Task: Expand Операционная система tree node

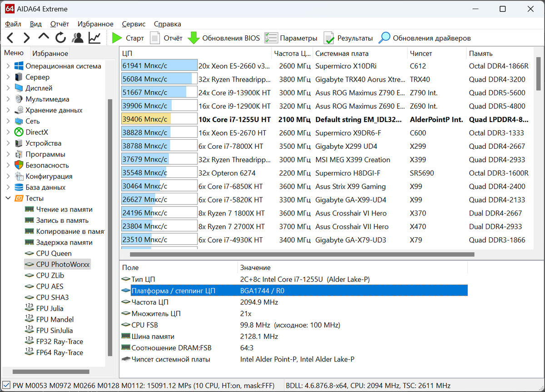Action: tap(8, 66)
